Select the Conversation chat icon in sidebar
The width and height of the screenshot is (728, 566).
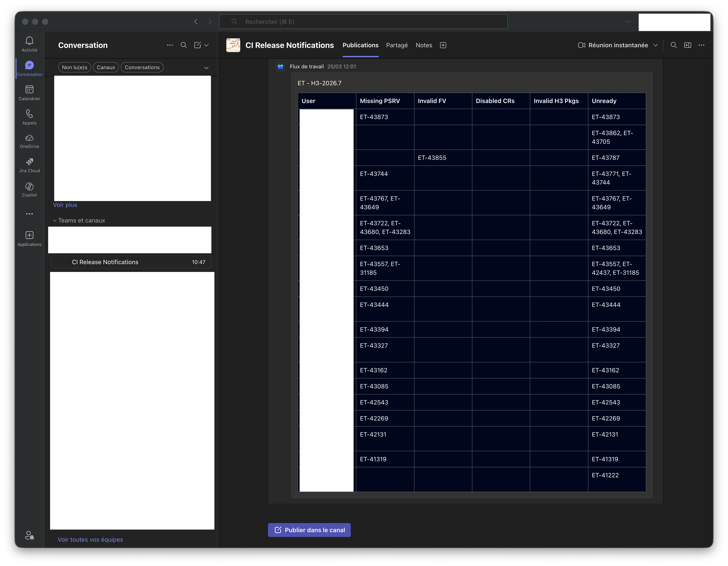[29, 68]
